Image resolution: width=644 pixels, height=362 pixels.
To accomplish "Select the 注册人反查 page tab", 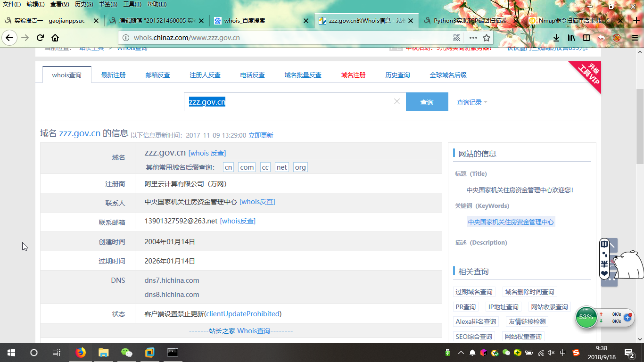I will coord(205,75).
